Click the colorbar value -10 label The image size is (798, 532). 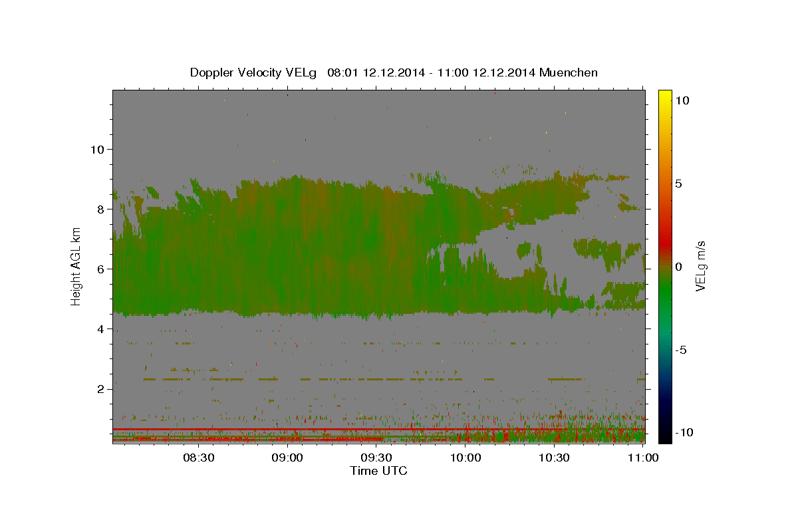click(684, 432)
